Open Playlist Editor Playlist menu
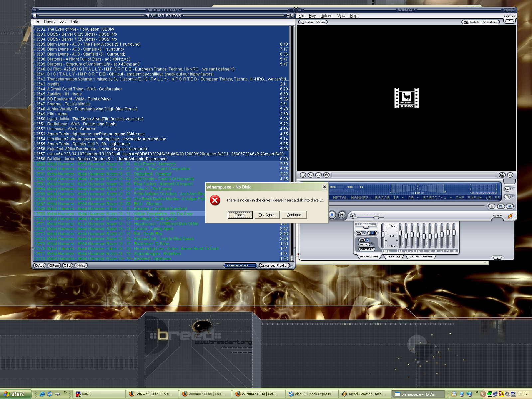 pyautogui.click(x=49, y=21)
